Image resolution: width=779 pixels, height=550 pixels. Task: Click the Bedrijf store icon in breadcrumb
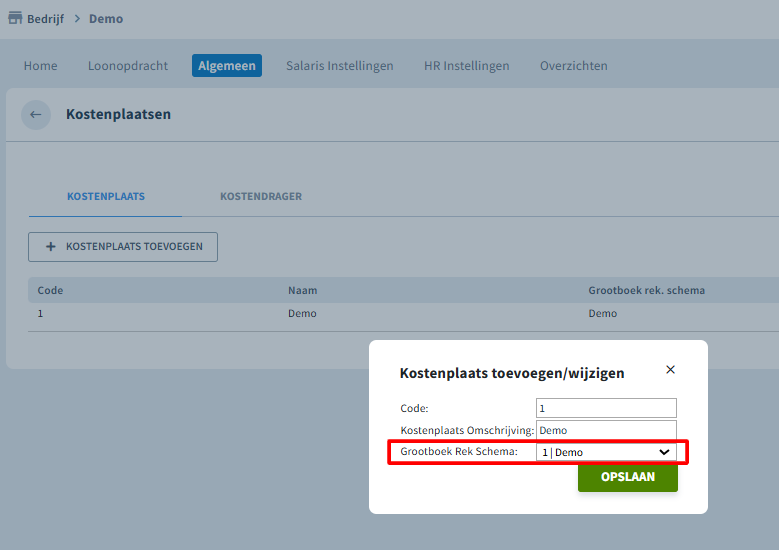click(x=15, y=18)
